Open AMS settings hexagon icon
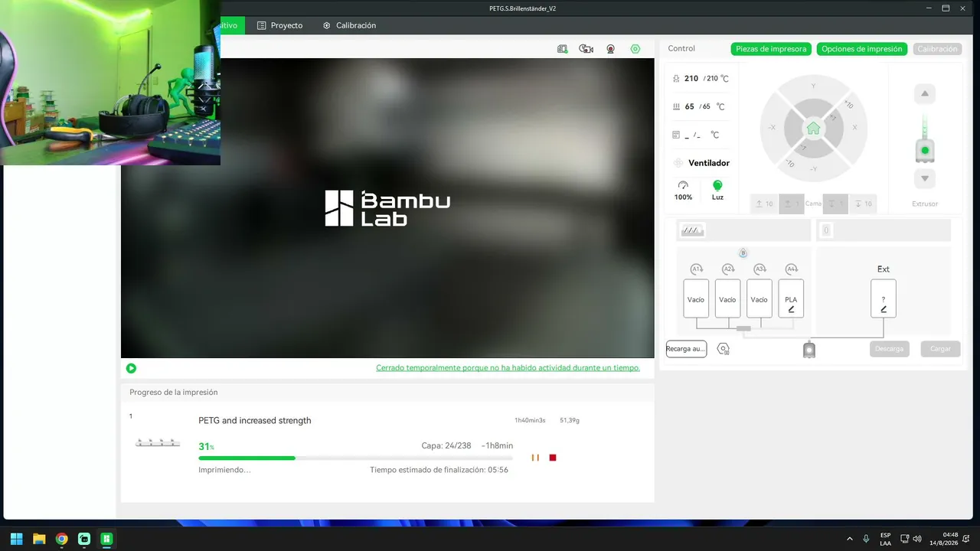The image size is (980, 551). (x=724, y=349)
